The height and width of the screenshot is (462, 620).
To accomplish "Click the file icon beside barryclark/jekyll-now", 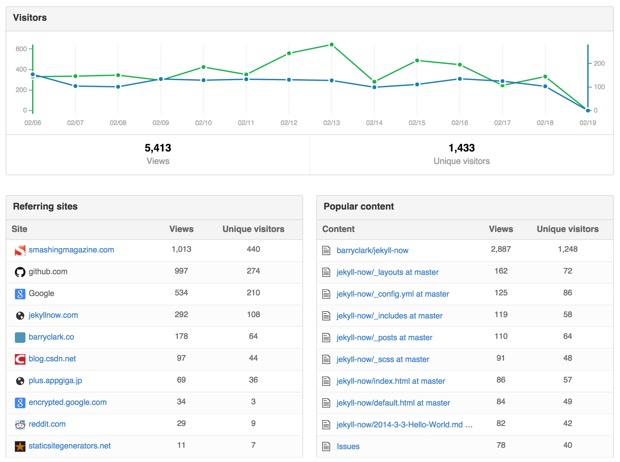I will (326, 250).
